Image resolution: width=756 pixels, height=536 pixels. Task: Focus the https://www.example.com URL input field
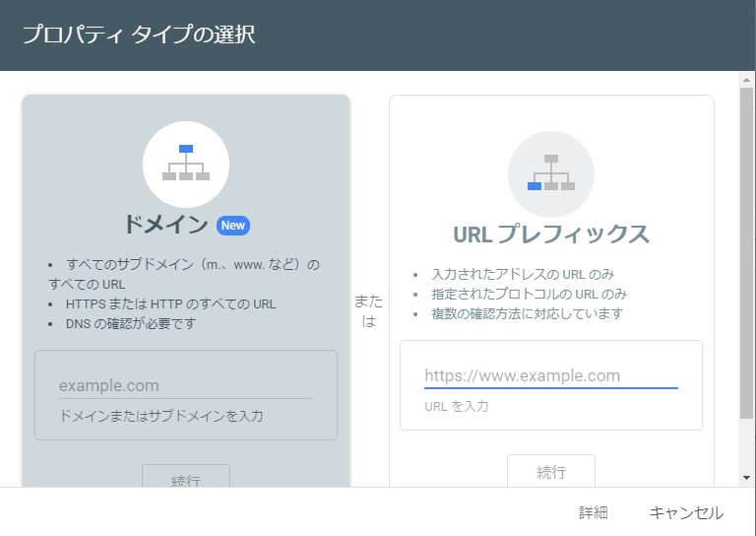coord(551,375)
